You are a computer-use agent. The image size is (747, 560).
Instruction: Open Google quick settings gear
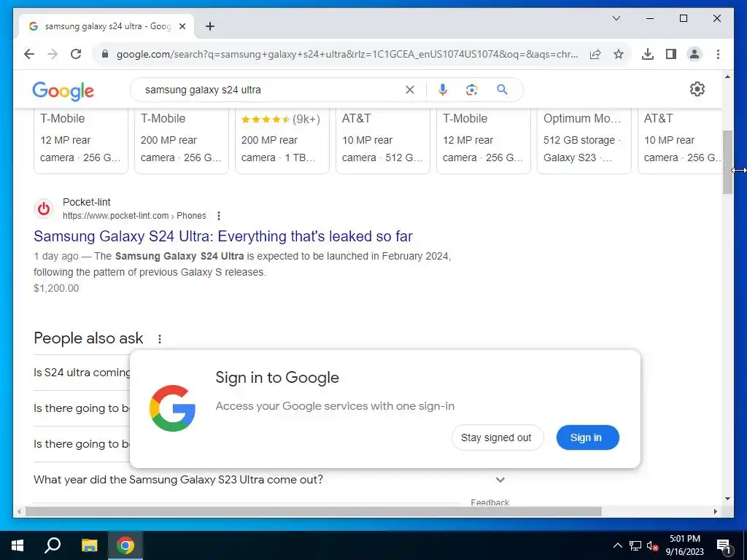tap(697, 89)
